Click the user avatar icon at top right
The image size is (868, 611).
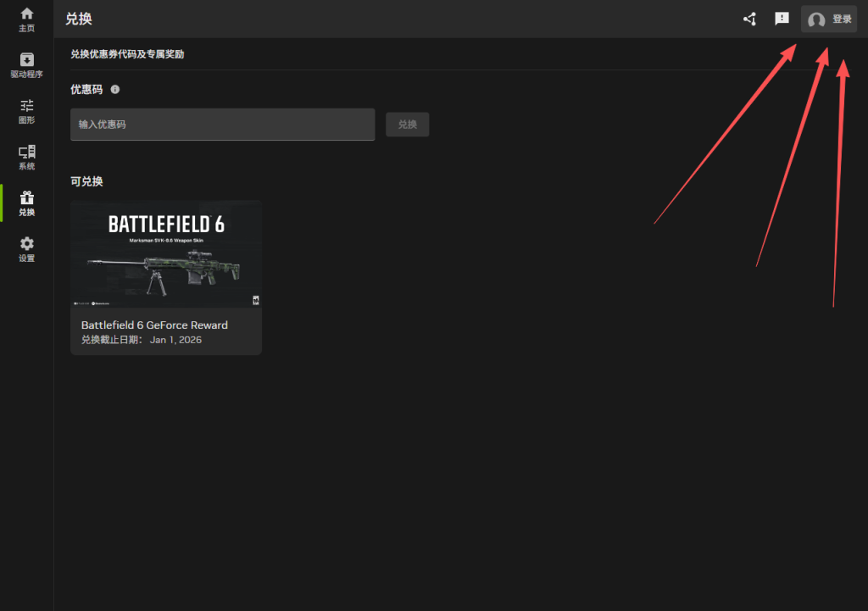(x=816, y=19)
